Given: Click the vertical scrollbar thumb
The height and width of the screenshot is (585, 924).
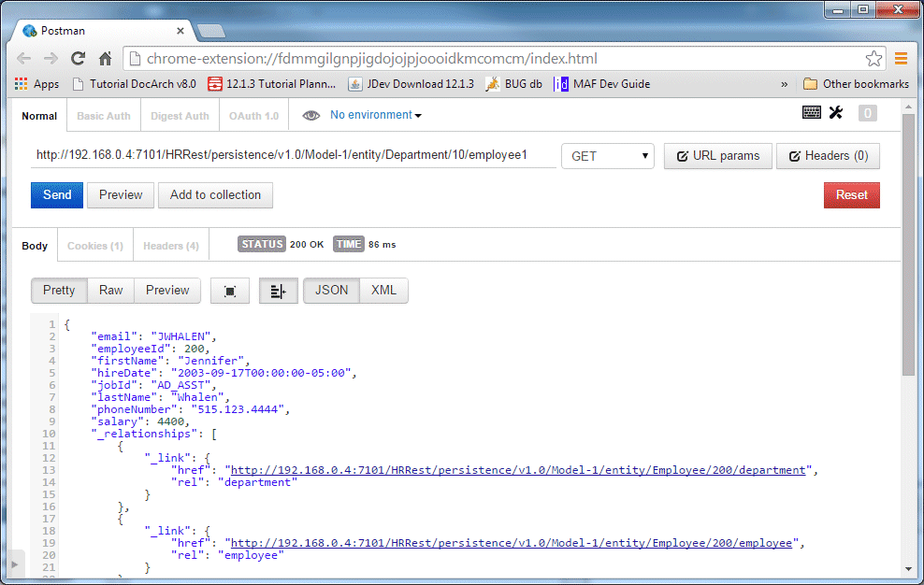Looking at the screenshot, I should [x=908, y=245].
